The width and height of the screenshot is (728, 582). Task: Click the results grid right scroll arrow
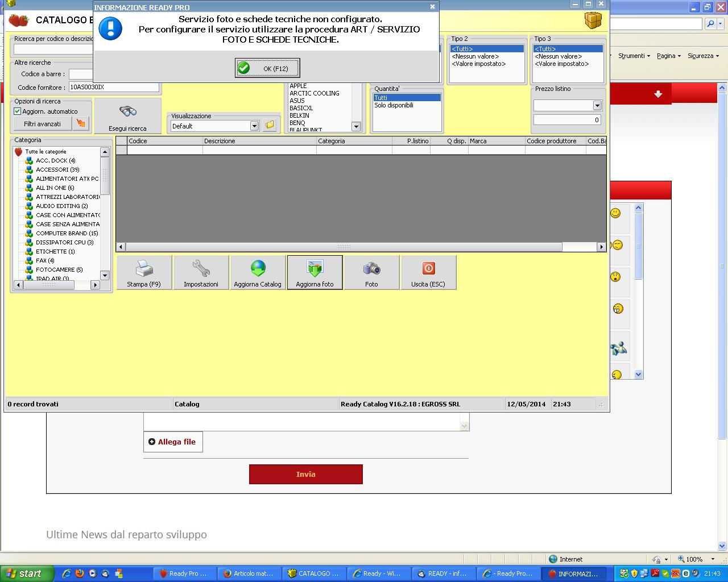click(601, 247)
